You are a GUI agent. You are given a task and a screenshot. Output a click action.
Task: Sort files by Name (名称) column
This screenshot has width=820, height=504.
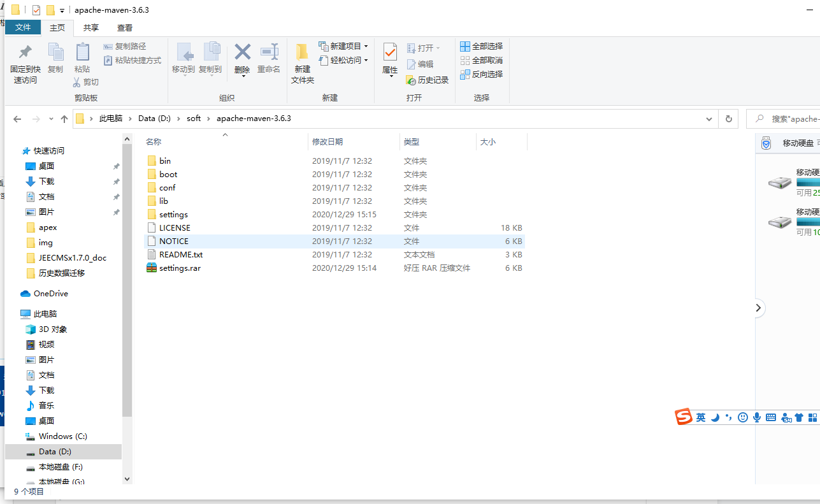(x=154, y=142)
